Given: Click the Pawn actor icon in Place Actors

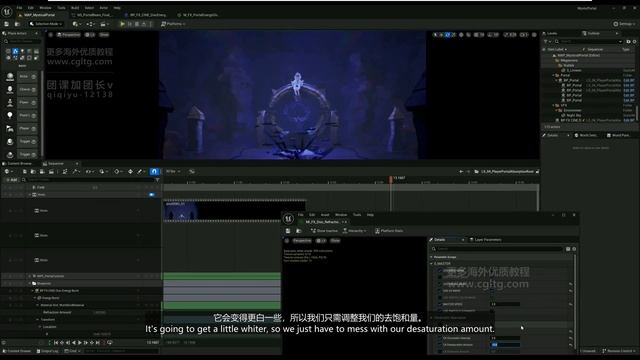Looking at the screenshot, I should (10, 102).
